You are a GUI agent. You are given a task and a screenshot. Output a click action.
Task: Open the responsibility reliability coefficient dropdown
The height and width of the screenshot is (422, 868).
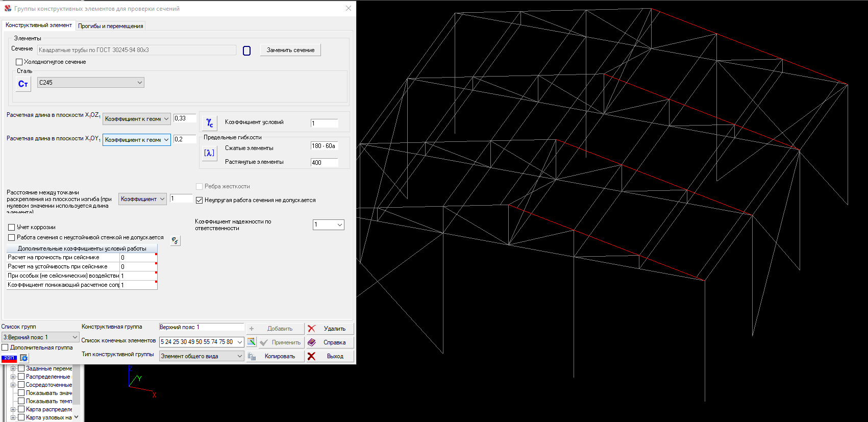click(x=329, y=225)
